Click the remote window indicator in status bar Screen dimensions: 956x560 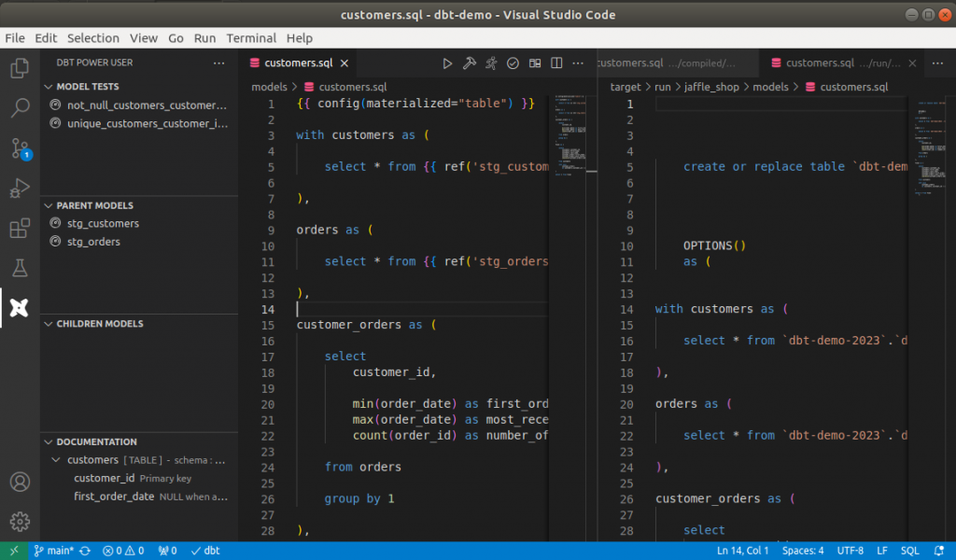(13, 551)
